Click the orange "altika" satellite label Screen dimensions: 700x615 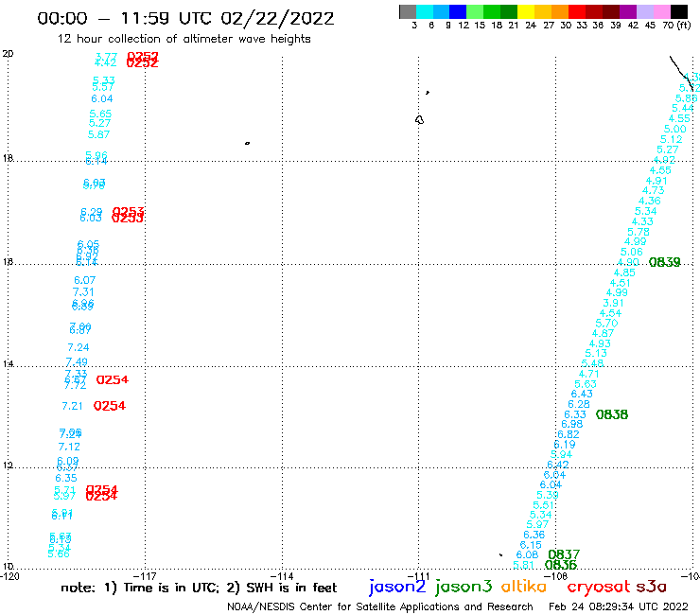[x=524, y=587]
